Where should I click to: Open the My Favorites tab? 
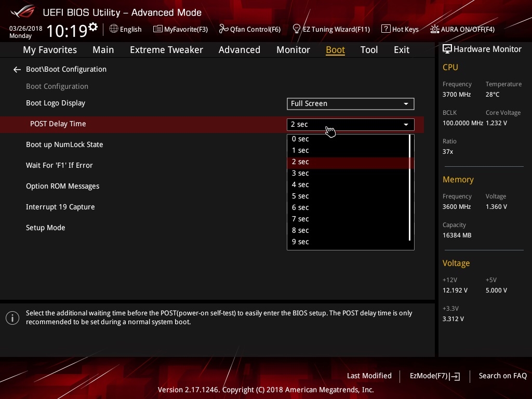click(x=50, y=50)
